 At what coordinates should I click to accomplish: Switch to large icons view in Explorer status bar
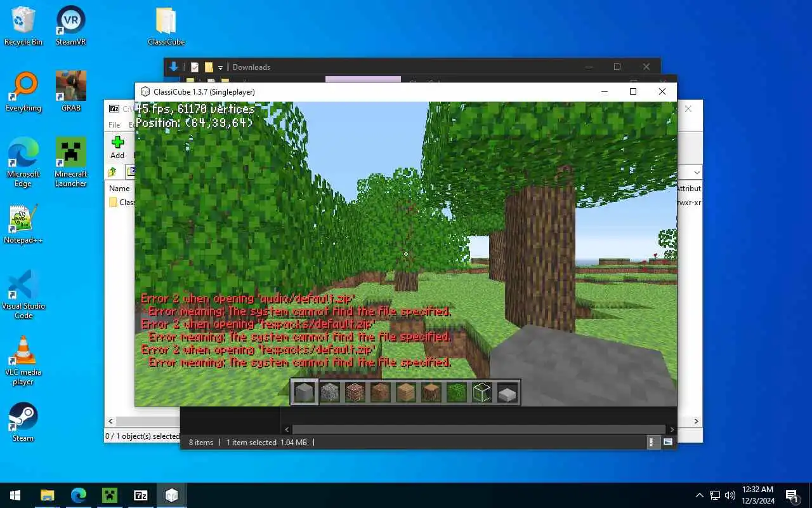click(668, 442)
